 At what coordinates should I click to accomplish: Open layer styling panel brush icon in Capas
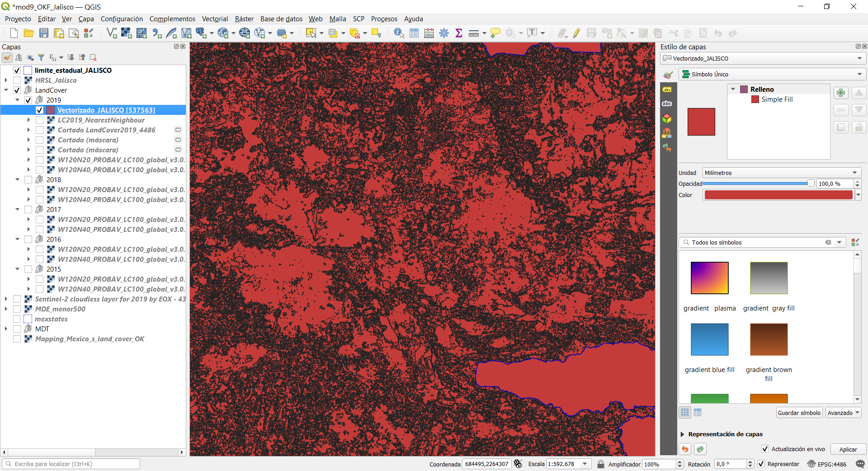(x=7, y=57)
